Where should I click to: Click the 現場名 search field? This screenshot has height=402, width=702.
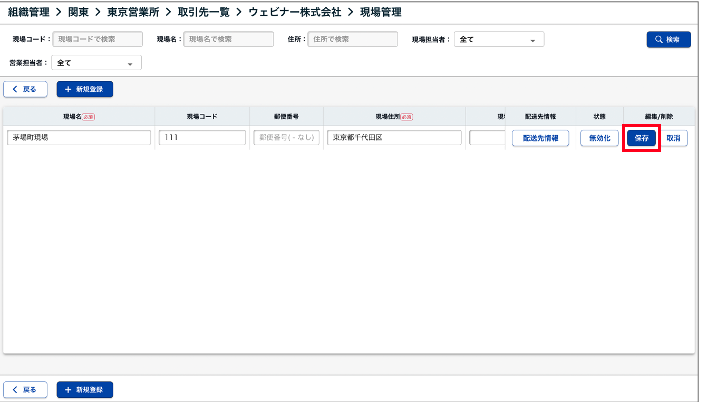(228, 40)
